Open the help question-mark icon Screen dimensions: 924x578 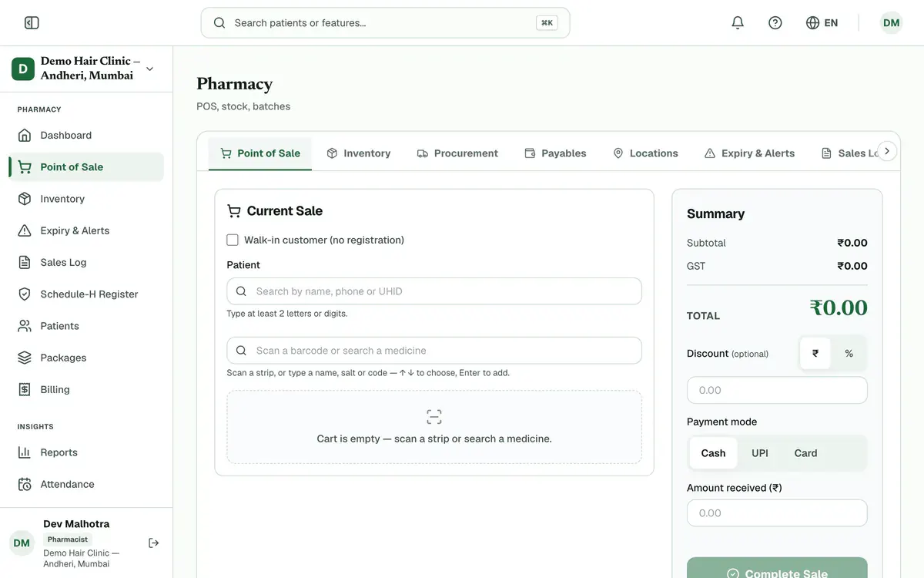[775, 23]
